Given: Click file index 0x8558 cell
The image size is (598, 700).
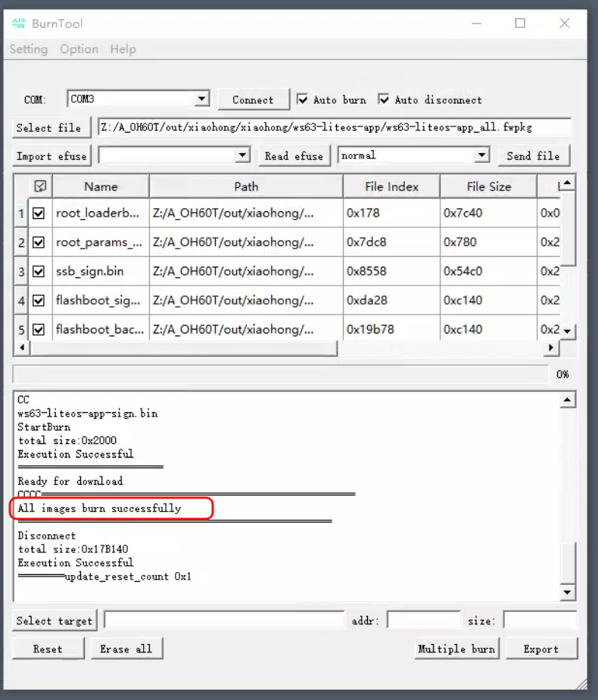Looking at the screenshot, I should pos(391,271).
